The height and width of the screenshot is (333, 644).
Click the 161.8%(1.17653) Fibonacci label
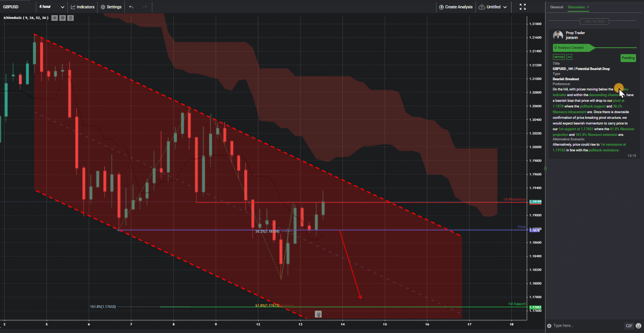103,307
